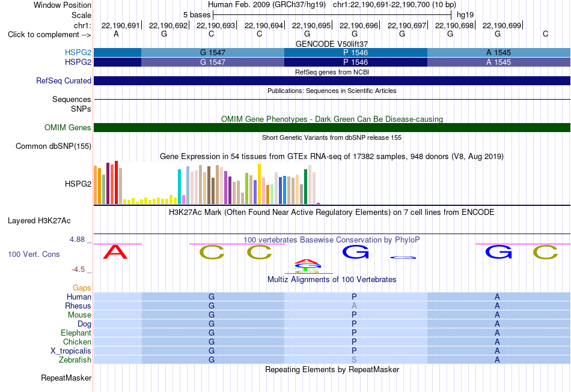Select the Mouse species row label

point(79,315)
